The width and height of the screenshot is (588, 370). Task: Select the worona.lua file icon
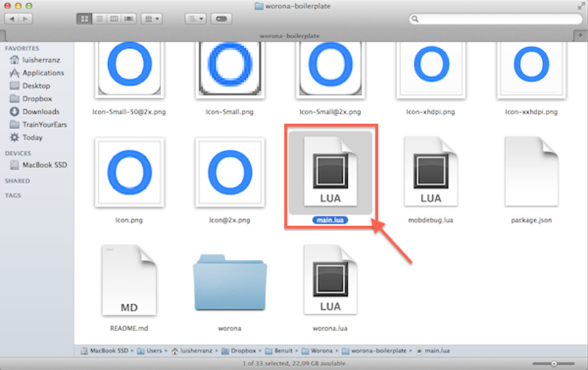[x=330, y=280]
